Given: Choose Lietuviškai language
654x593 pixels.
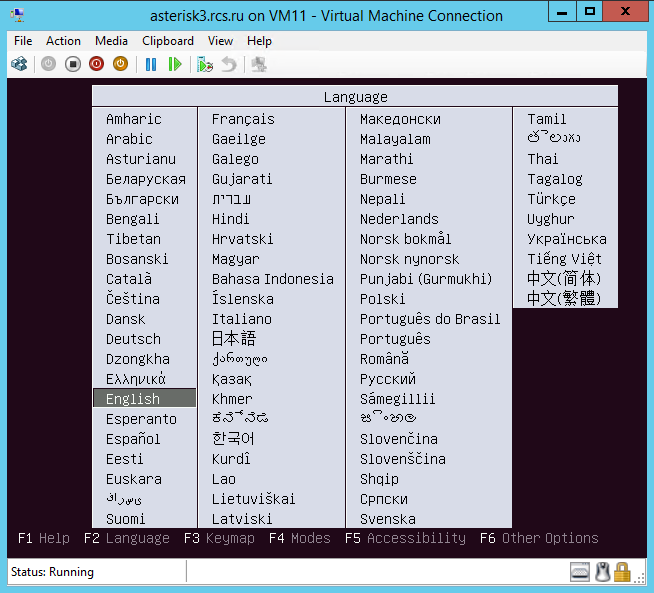Looking at the screenshot, I should 254,499.
